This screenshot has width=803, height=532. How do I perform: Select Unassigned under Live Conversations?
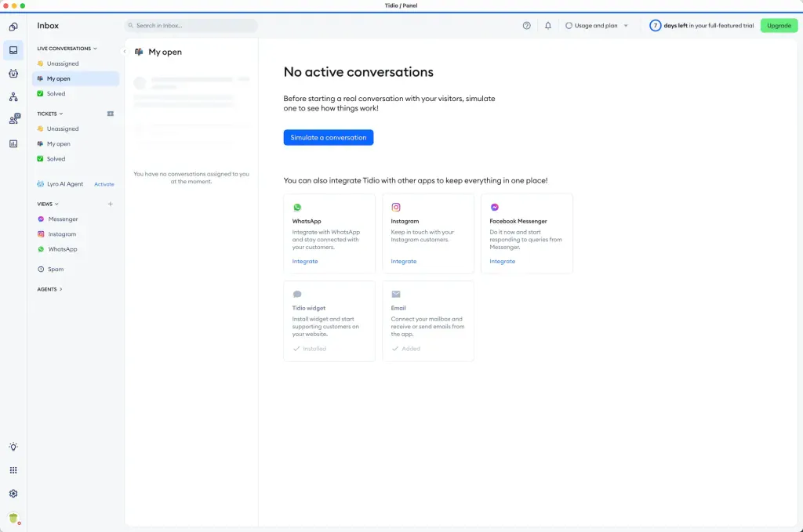(x=76, y=63)
